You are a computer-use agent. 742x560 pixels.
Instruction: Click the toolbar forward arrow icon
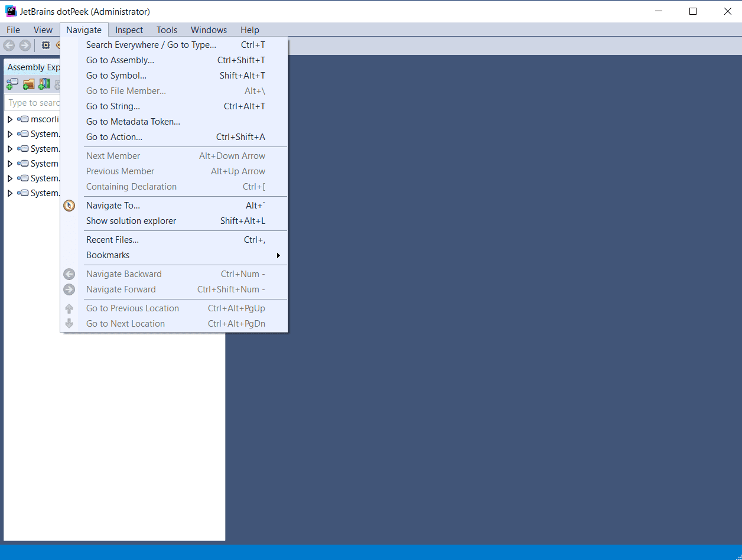point(25,45)
